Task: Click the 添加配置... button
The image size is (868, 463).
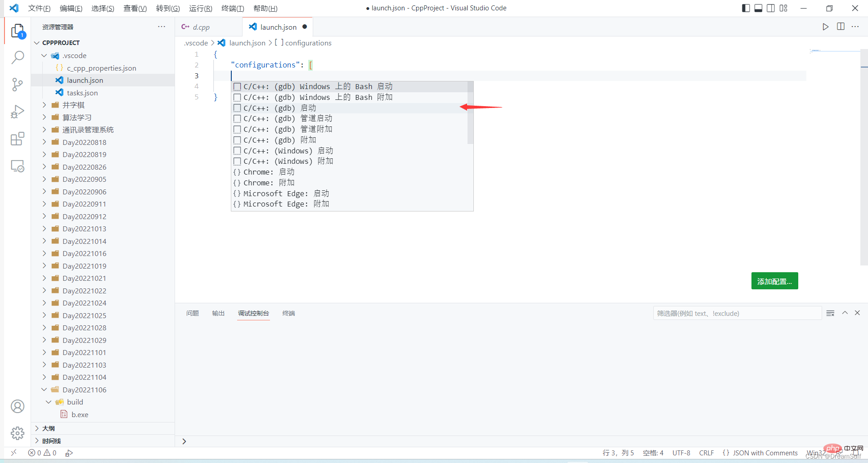Action: click(774, 281)
